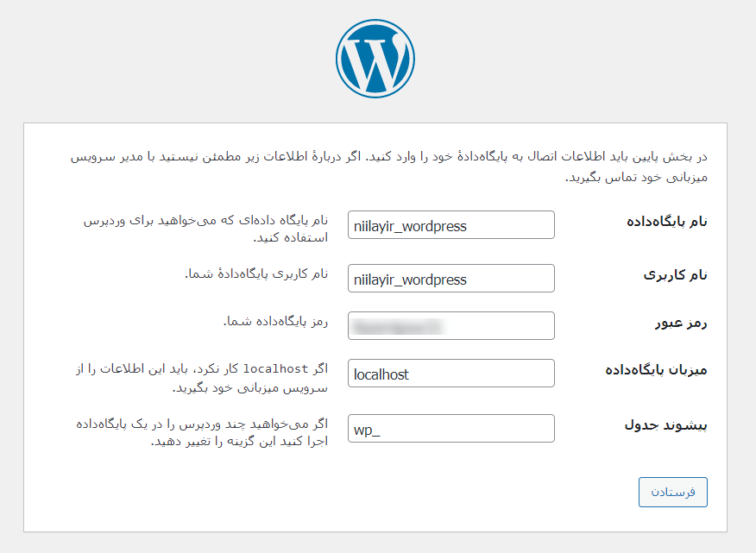Click into the blurred password field

[x=450, y=326]
